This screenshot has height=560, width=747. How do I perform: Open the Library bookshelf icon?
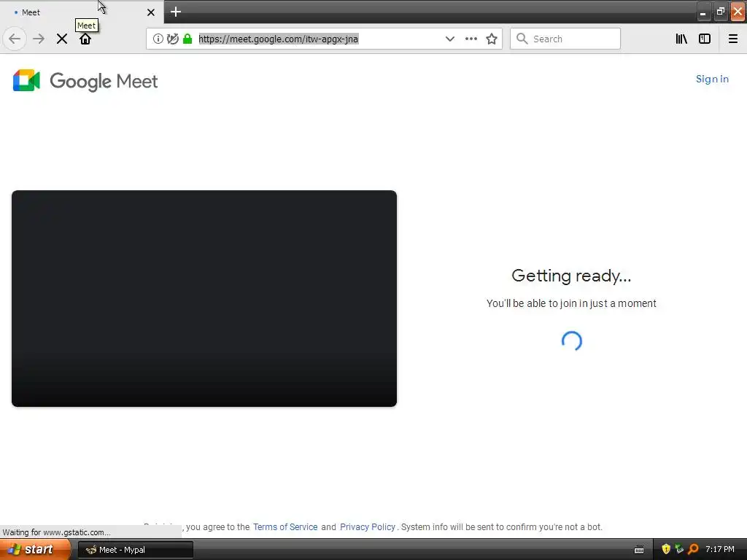pyautogui.click(x=682, y=39)
